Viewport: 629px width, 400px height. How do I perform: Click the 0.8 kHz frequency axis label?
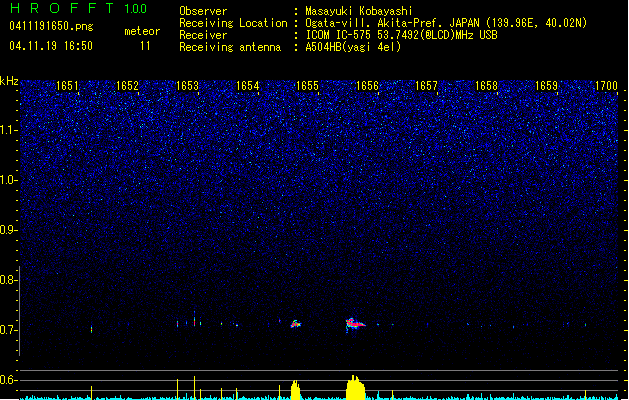(8, 280)
